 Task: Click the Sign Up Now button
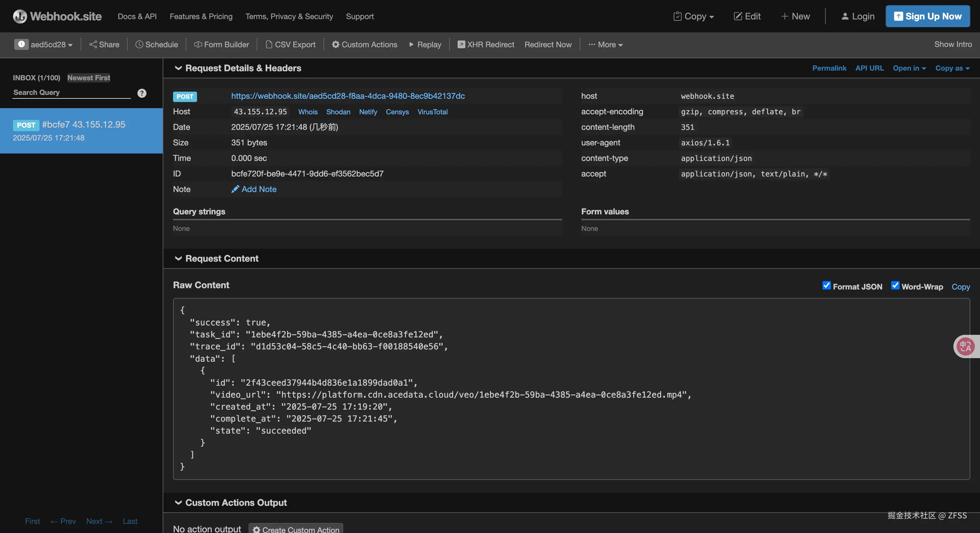(x=927, y=16)
